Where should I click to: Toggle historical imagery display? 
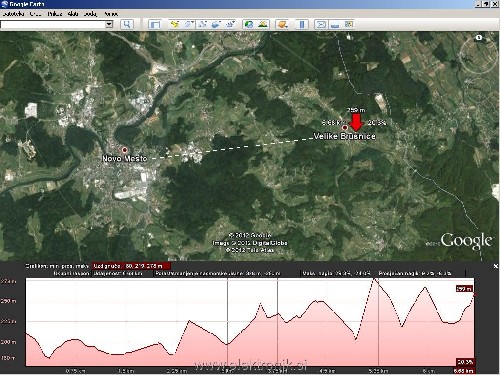[x=249, y=24]
